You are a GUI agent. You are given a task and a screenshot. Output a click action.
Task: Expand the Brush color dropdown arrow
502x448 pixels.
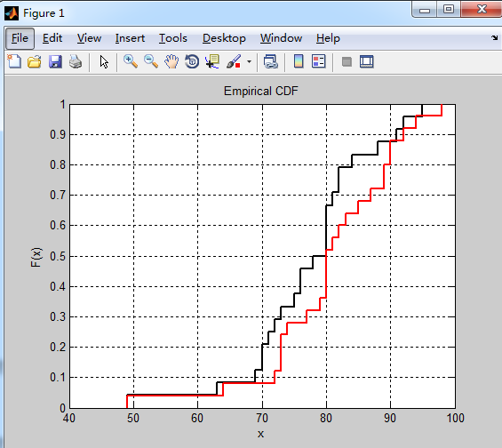pyautogui.click(x=249, y=61)
